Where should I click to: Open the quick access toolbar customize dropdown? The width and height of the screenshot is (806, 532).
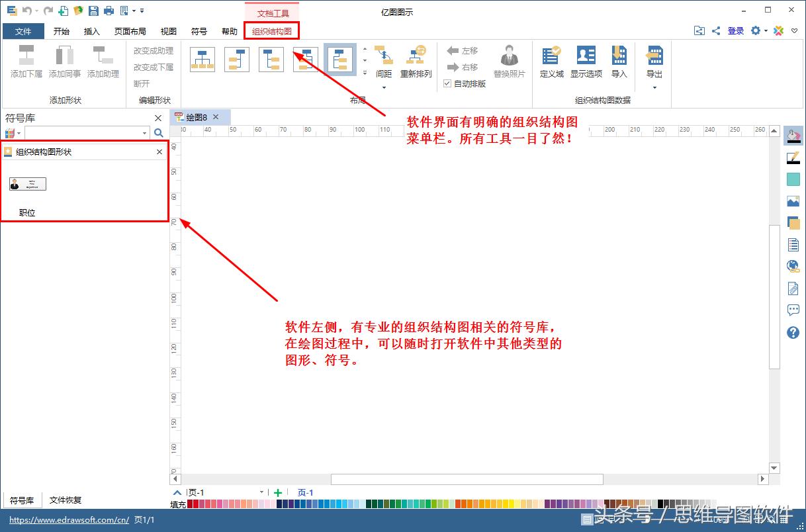(x=142, y=11)
